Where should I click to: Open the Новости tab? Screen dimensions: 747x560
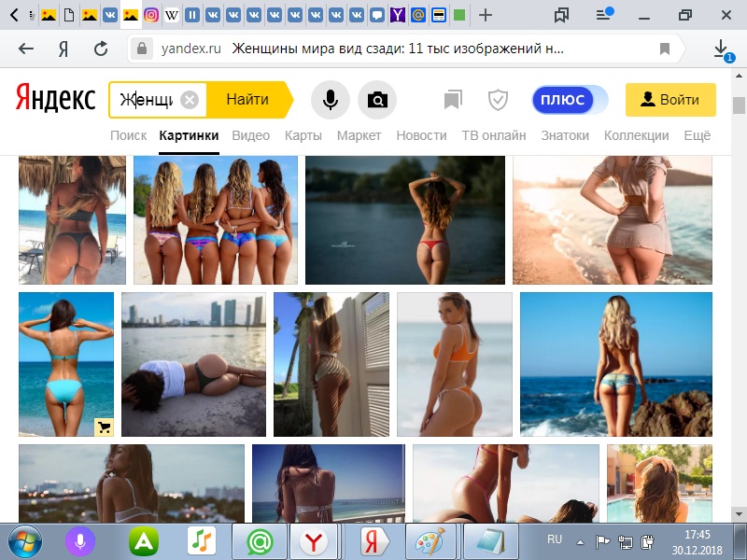(x=421, y=135)
